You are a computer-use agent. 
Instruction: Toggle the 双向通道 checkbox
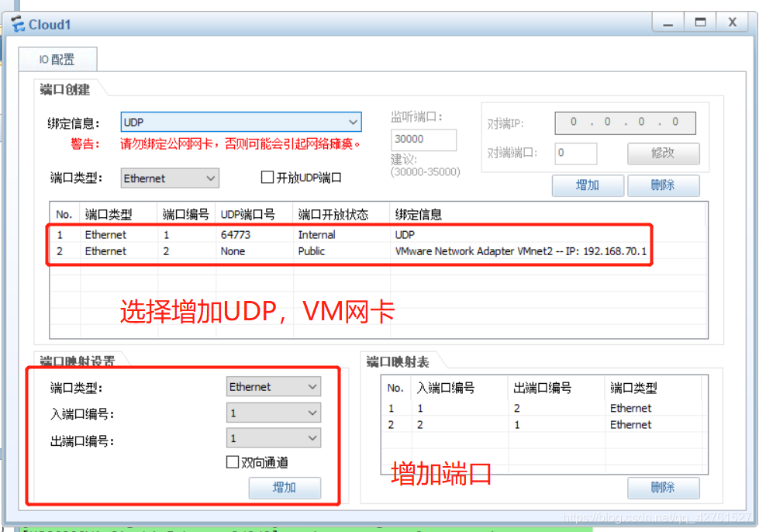click(x=233, y=462)
